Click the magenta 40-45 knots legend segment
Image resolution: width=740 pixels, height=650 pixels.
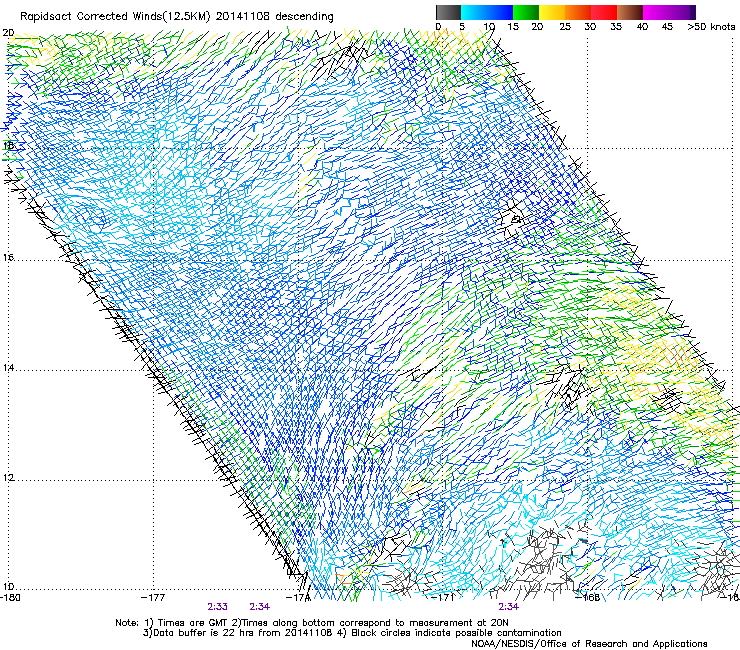[x=656, y=12]
